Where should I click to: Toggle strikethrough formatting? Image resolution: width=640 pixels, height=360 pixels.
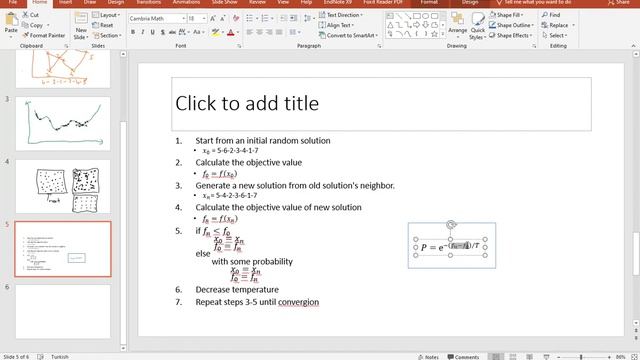[172, 32]
